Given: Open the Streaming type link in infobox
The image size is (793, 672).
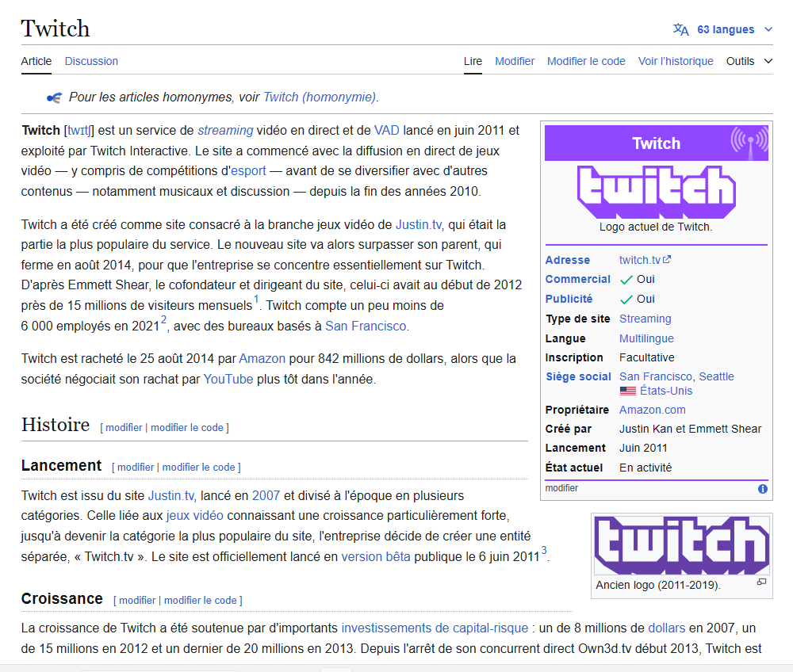Looking at the screenshot, I should click(645, 319).
